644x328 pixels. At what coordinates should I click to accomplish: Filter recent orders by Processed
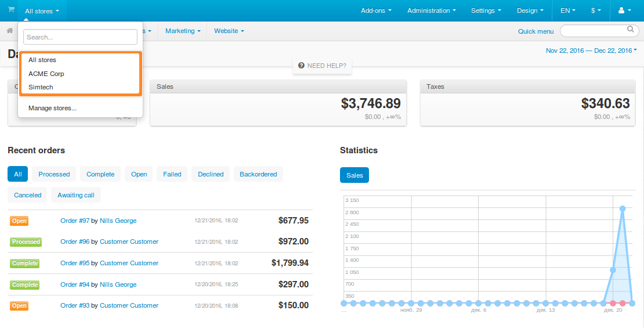point(54,174)
